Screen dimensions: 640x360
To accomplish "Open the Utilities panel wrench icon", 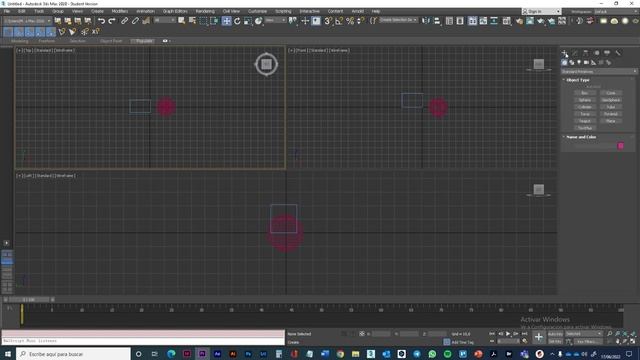I will click(x=618, y=53).
